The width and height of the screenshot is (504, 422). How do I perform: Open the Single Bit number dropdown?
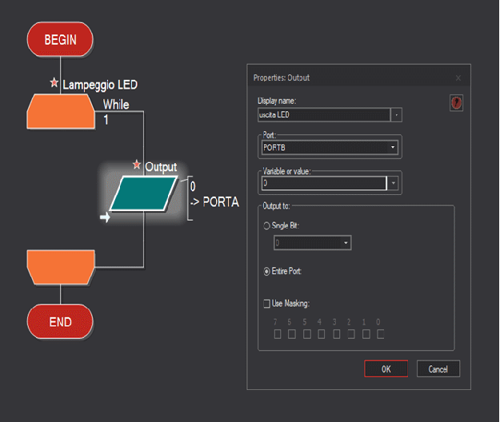(x=313, y=243)
